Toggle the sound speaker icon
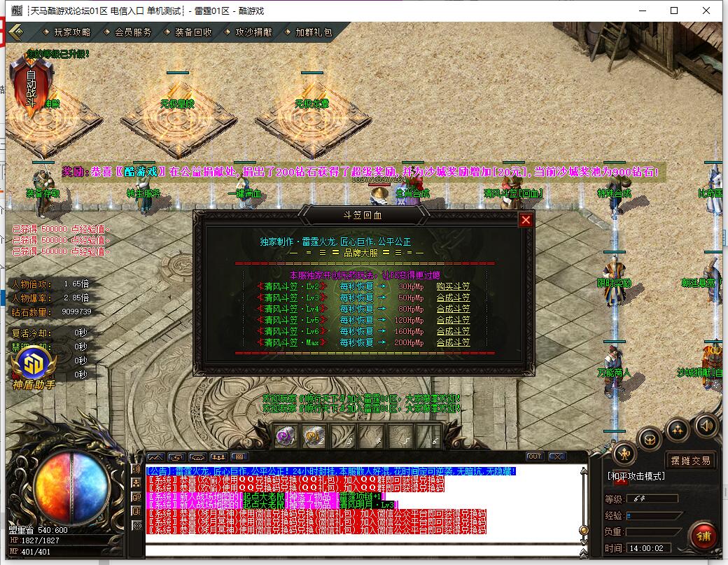 tap(706, 424)
